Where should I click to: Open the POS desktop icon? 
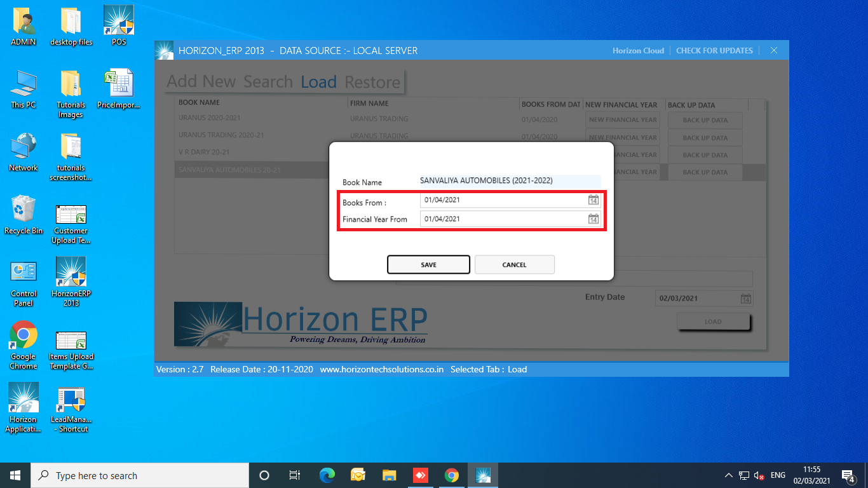(x=119, y=26)
